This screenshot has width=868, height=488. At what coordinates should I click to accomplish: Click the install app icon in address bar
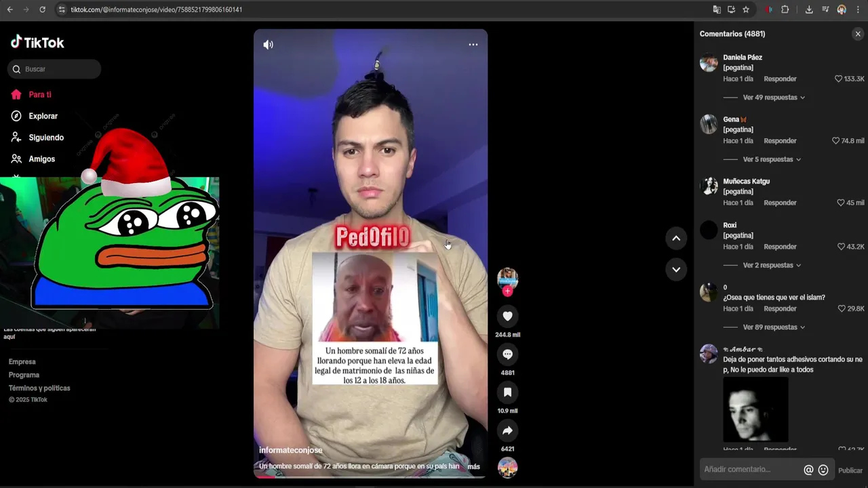coord(732,9)
